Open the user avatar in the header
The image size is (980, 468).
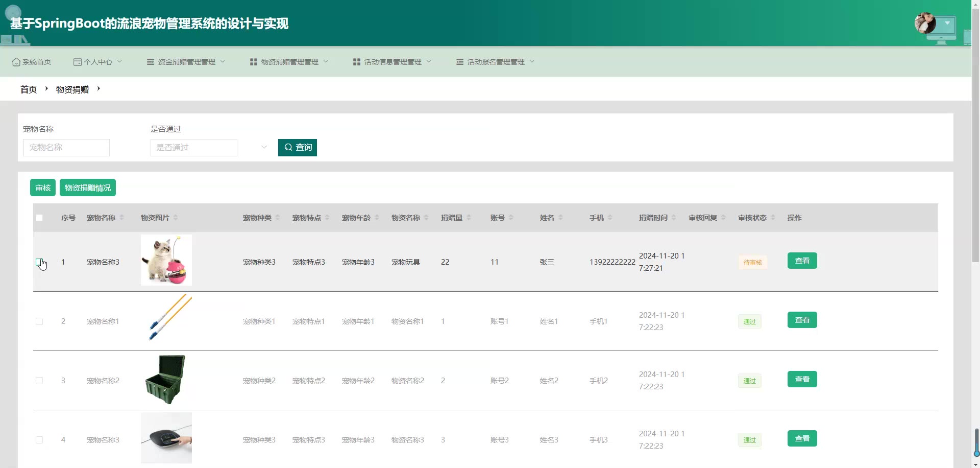point(925,23)
